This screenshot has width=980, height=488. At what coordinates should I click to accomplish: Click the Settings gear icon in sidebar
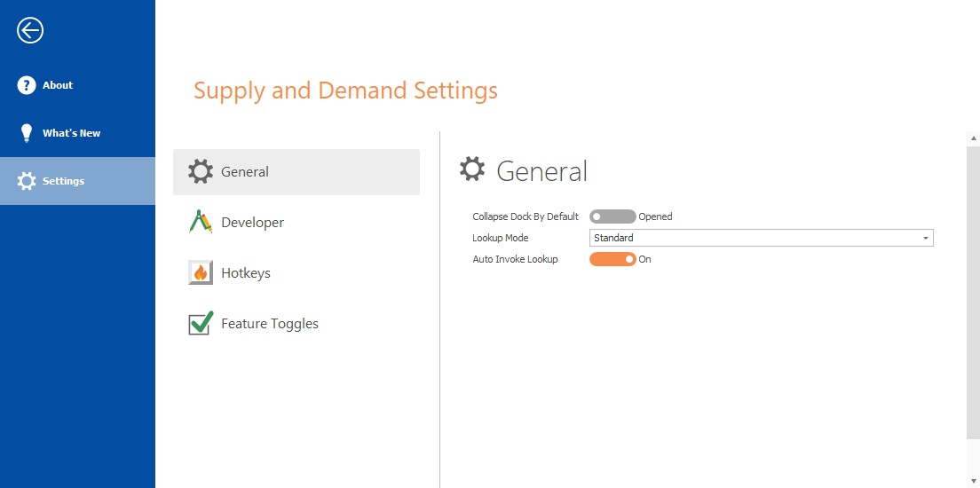click(27, 181)
